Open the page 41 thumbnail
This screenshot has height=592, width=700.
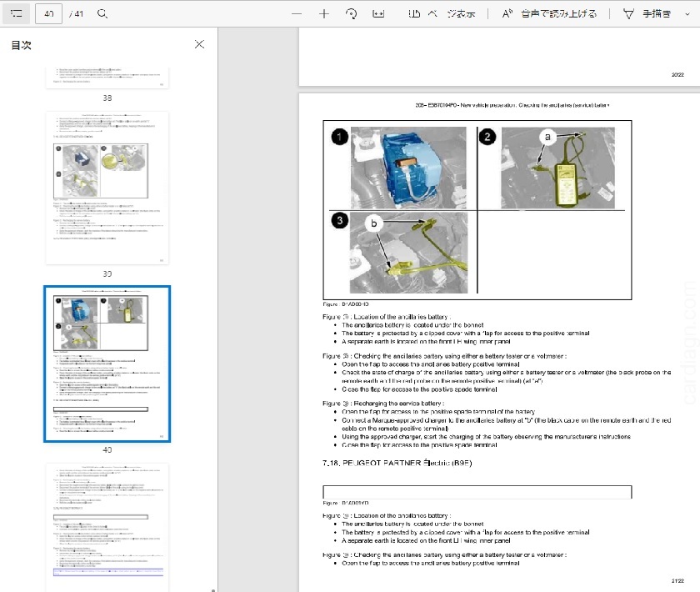(107, 527)
